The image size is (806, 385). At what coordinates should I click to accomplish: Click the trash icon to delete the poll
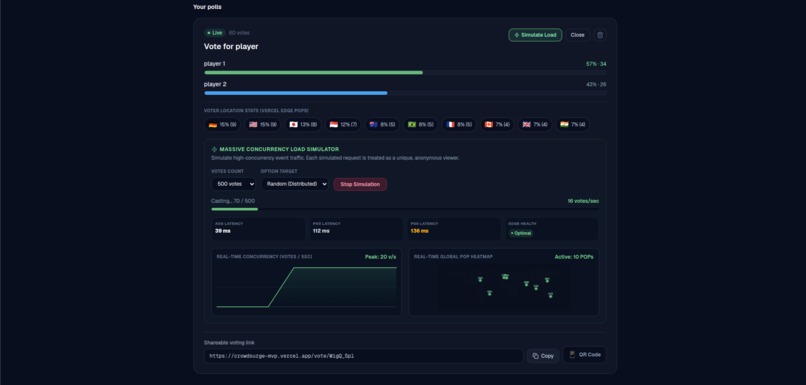click(x=599, y=35)
